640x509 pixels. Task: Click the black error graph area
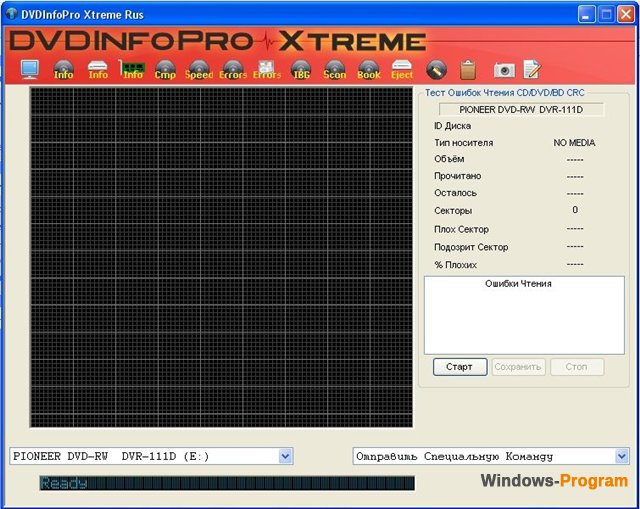(221, 257)
